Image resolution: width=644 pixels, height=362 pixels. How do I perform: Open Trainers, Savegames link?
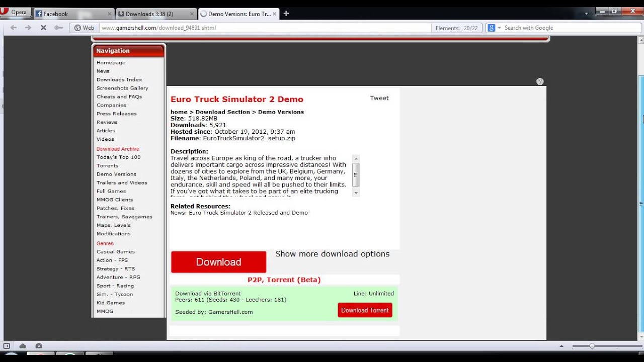point(124,217)
